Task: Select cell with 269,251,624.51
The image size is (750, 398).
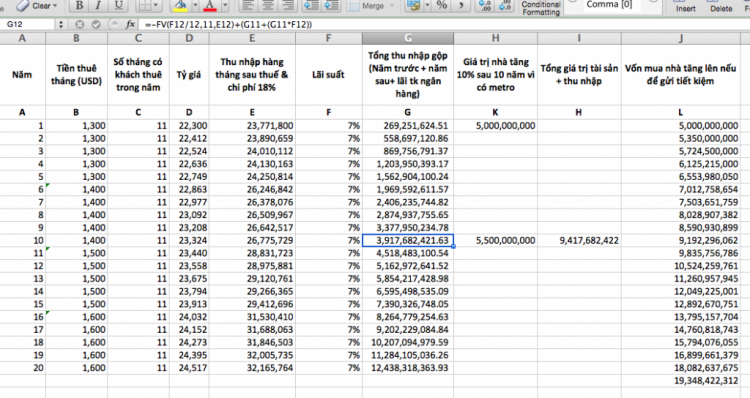Action: tap(408, 126)
